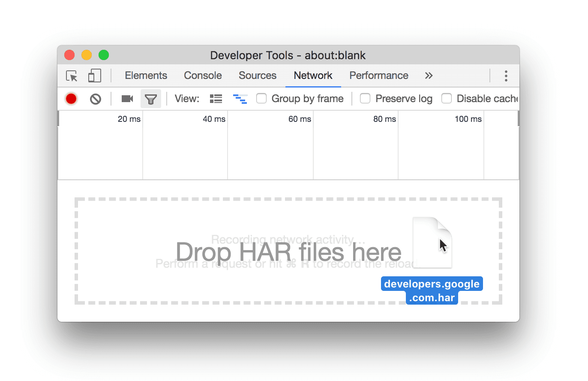Click the clear network log icon
588x381 pixels.
[x=95, y=98]
